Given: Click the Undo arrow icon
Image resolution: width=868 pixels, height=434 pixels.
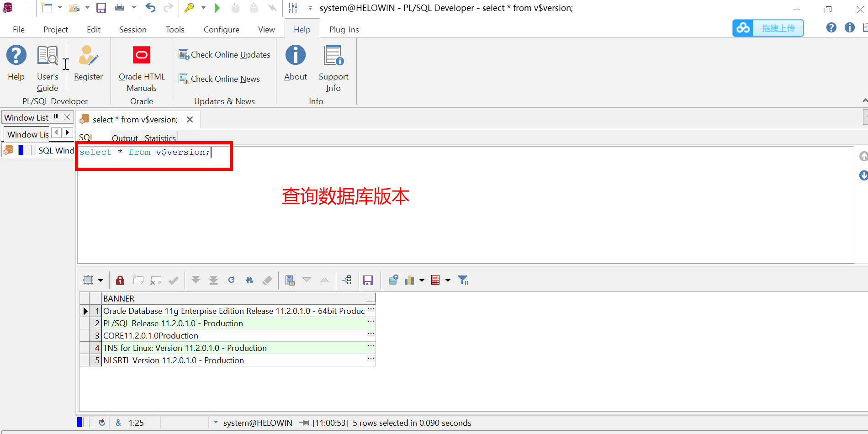Looking at the screenshot, I should 150,8.
